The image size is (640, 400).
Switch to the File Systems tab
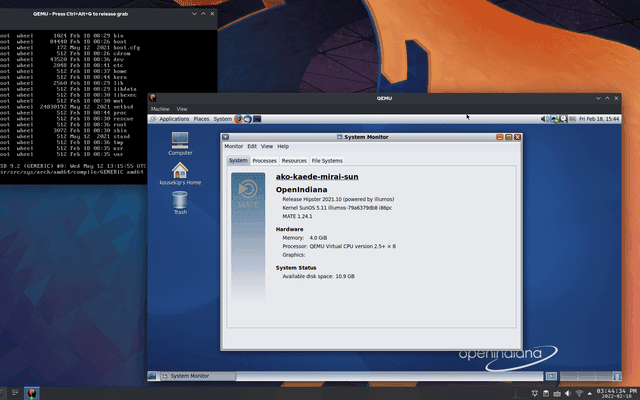tap(327, 161)
